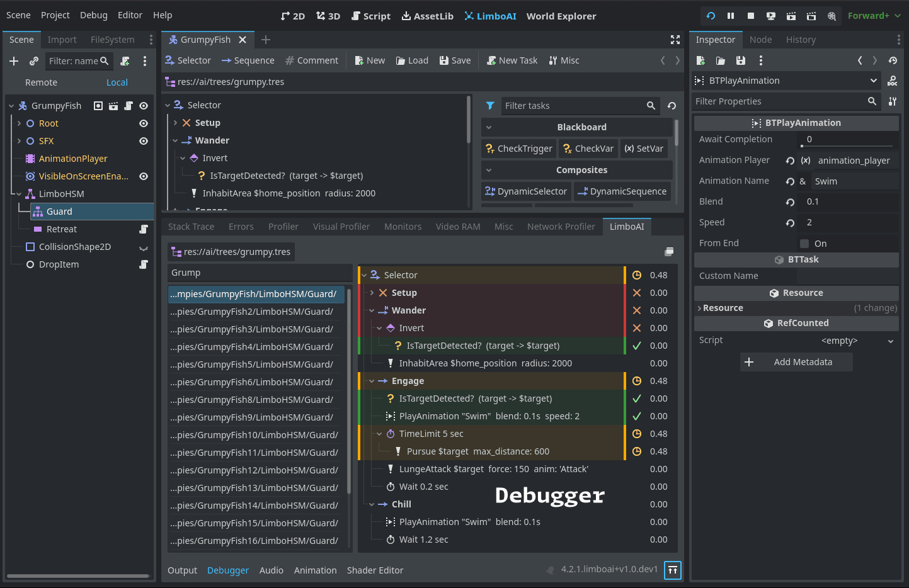Image resolution: width=909 pixels, height=588 pixels.
Task: Open the Forward+ renderer dropdown
Action: click(x=874, y=16)
